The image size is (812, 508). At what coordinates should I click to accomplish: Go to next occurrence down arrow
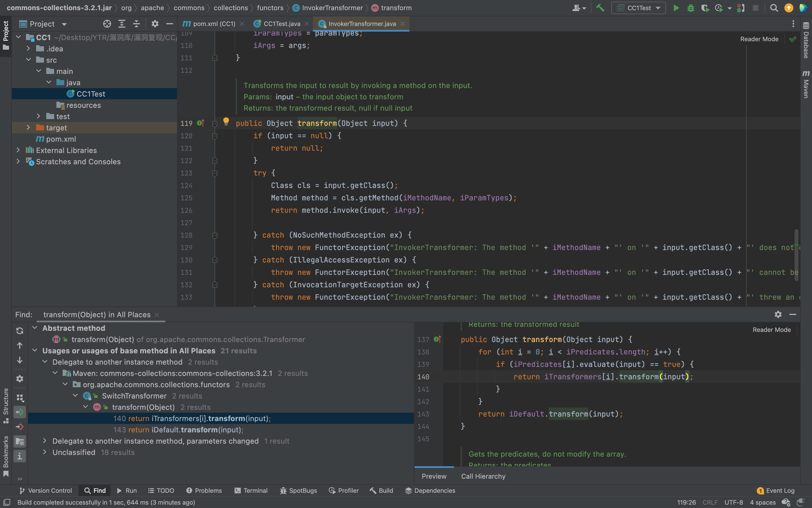coord(20,360)
